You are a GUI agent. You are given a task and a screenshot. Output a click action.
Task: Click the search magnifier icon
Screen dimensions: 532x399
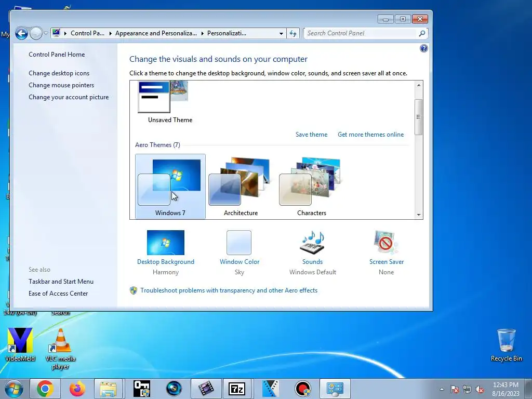pos(422,33)
